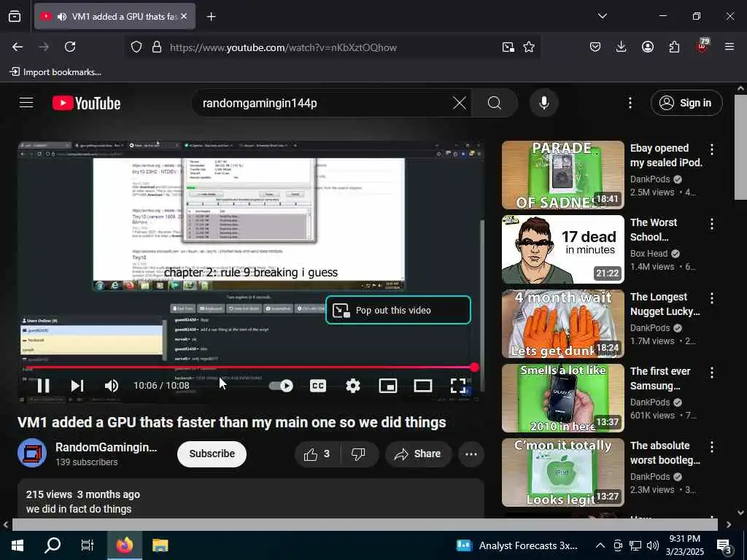Open YouTube settings three-dot menu

[x=630, y=103]
